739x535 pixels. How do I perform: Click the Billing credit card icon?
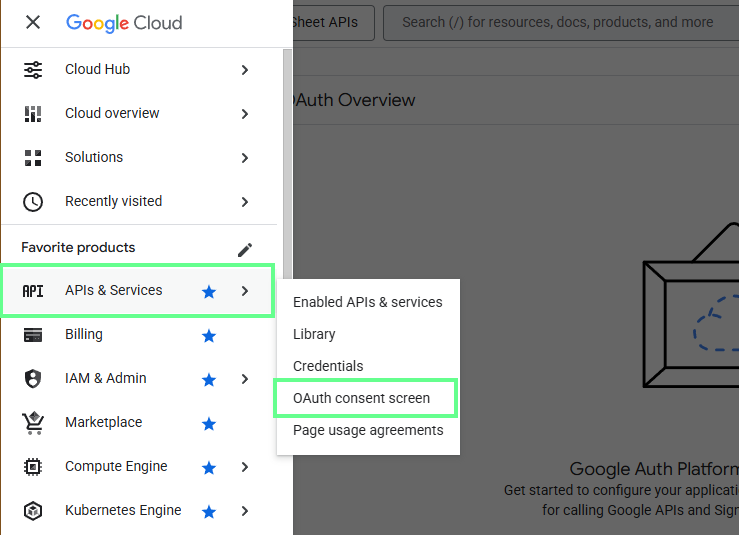point(33,335)
